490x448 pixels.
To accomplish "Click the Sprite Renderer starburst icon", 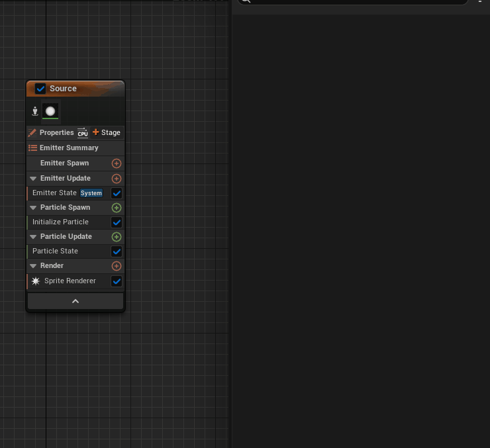I will (36, 281).
